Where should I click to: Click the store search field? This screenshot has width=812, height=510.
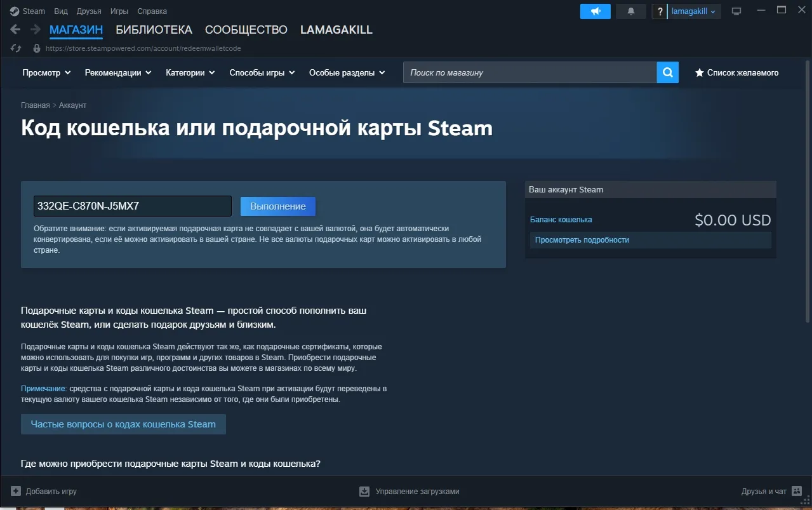tap(529, 72)
